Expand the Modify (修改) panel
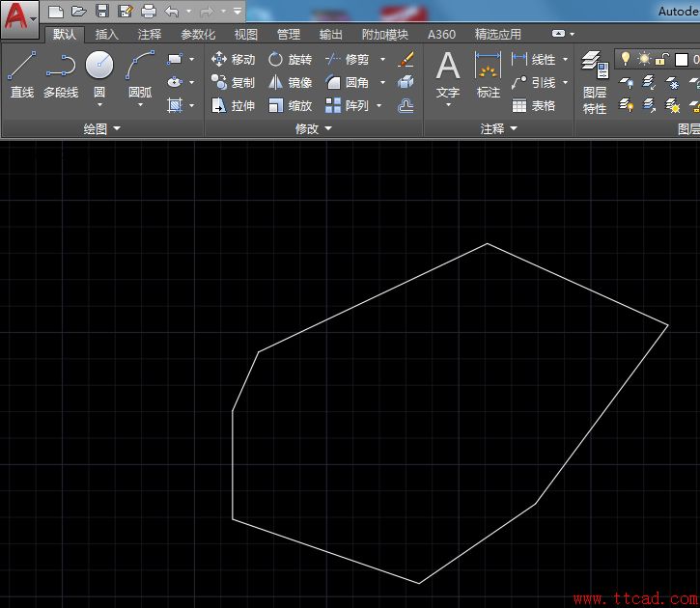This screenshot has width=700, height=608. coord(314,128)
